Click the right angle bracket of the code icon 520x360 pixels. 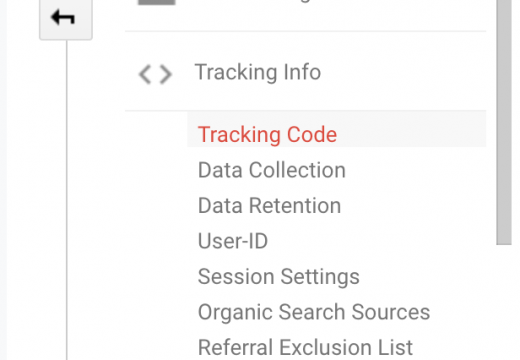(x=166, y=74)
